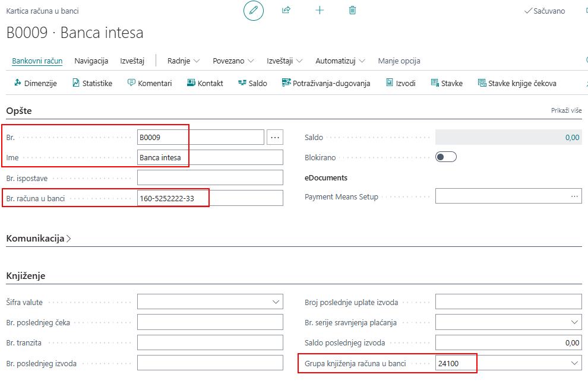The height and width of the screenshot is (384, 588).
Task: Click the Br. ispostave input field
Action: 210,177
